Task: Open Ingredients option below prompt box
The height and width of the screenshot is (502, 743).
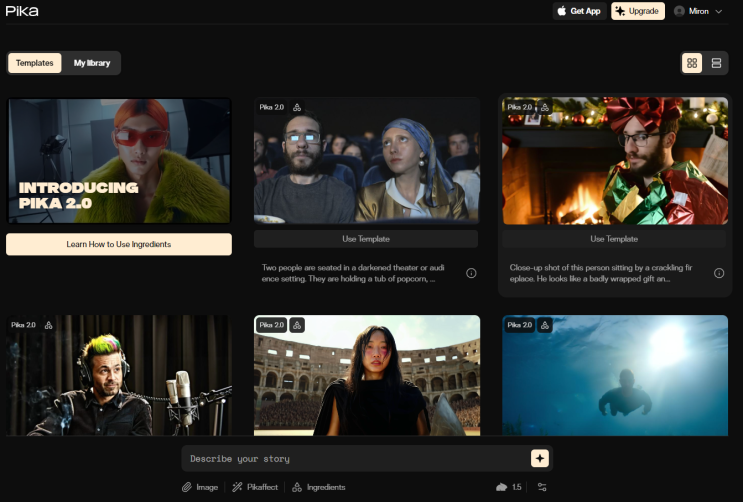Action: 319,487
